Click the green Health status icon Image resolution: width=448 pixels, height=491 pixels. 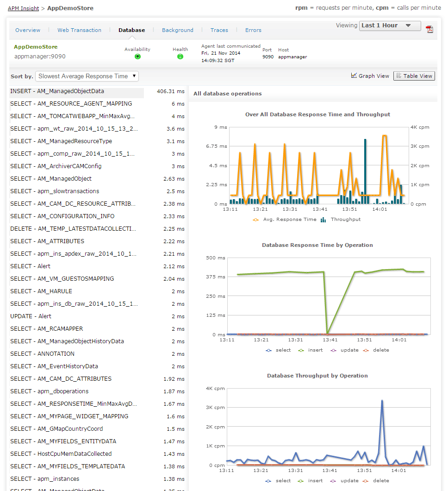pyautogui.click(x=180, y=56)
